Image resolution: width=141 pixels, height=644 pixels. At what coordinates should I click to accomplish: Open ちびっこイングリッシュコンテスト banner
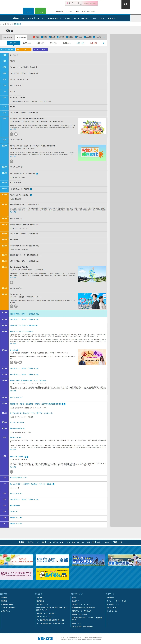click(x=16, y=560)
